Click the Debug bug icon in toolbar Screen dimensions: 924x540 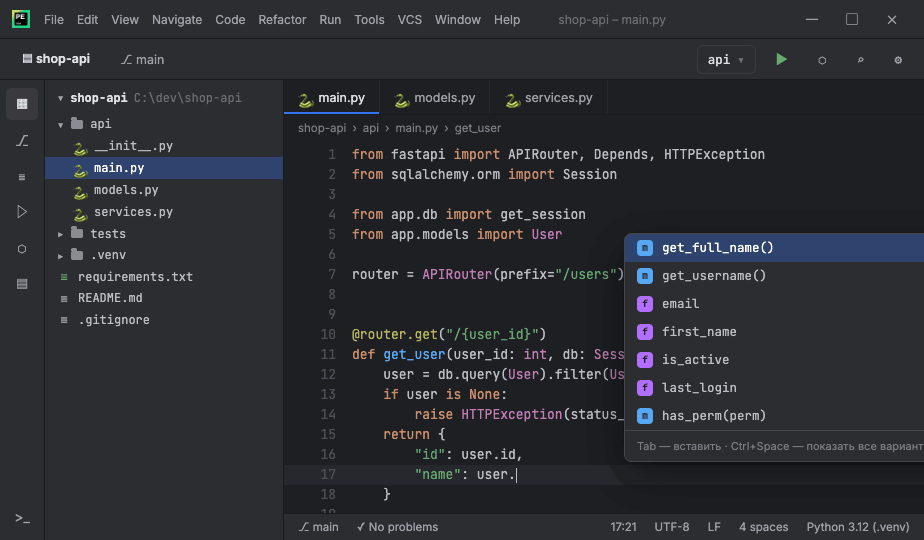click(x=822, y=60)
